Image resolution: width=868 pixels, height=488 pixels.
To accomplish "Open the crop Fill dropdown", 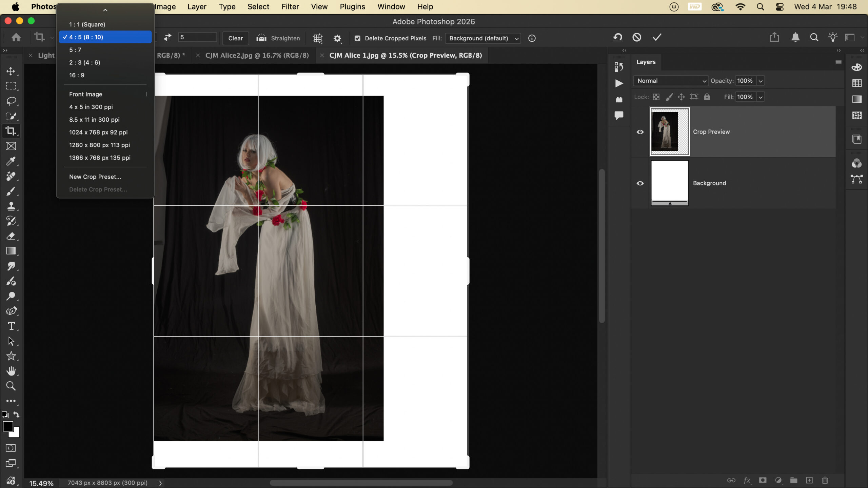I will [482, 38].
